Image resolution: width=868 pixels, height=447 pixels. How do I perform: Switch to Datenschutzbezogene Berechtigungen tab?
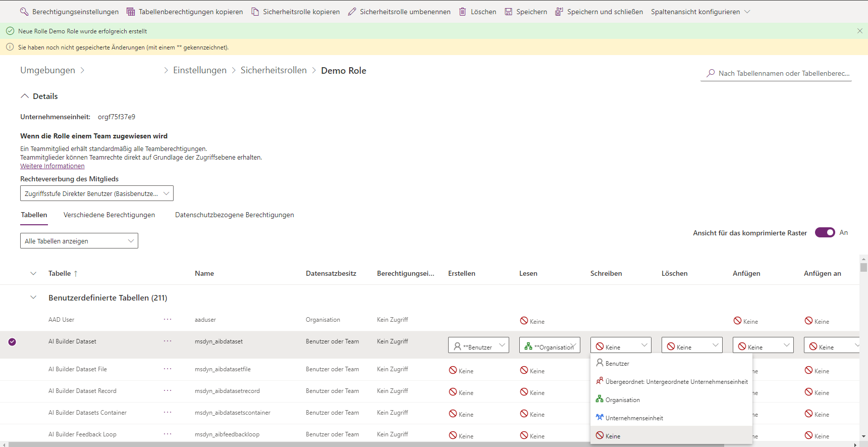[234, 215]
